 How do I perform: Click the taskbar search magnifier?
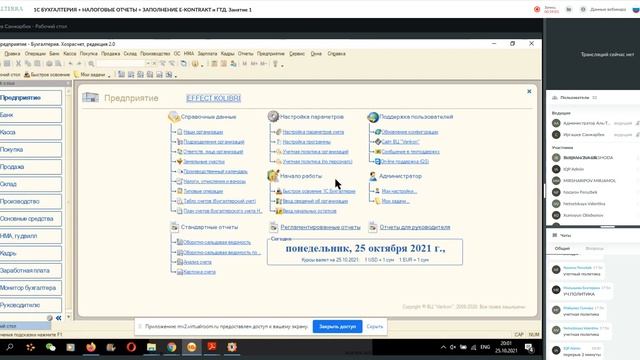click(10, 347)
